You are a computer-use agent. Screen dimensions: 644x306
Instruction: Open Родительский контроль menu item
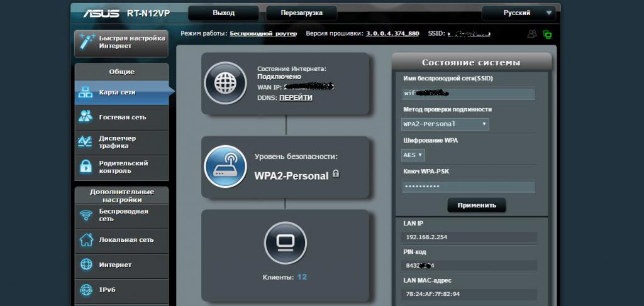pos(121,167)
